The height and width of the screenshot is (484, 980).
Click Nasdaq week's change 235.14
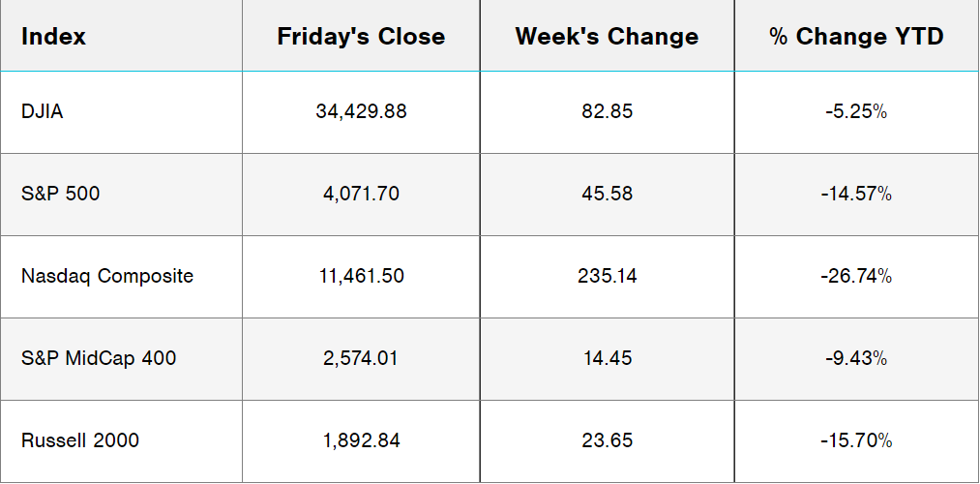click(608, 276)
